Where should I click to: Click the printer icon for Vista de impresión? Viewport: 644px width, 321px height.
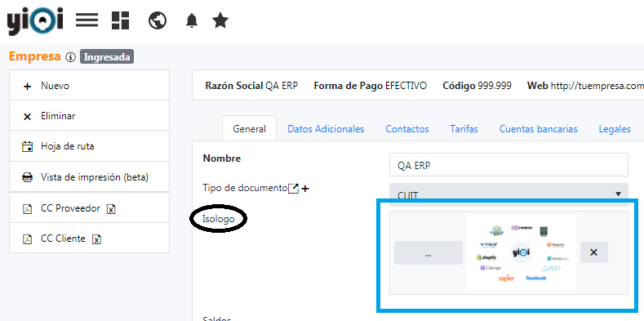(27, 177)
